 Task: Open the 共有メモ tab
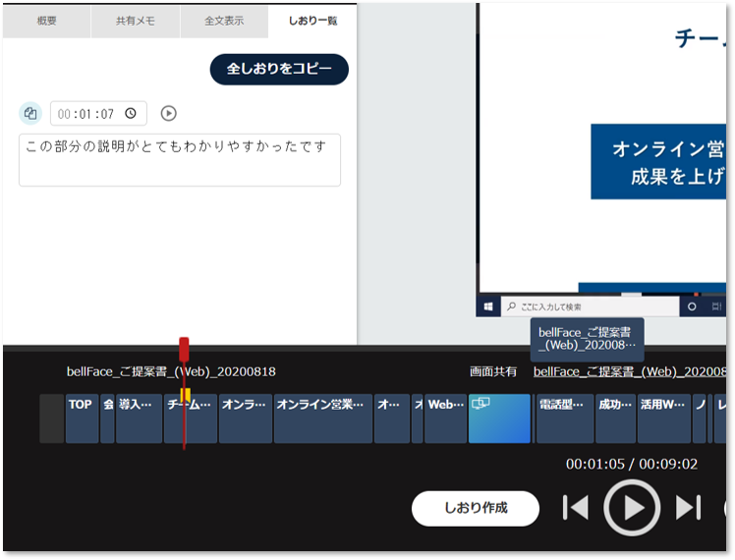coord(136,21)
